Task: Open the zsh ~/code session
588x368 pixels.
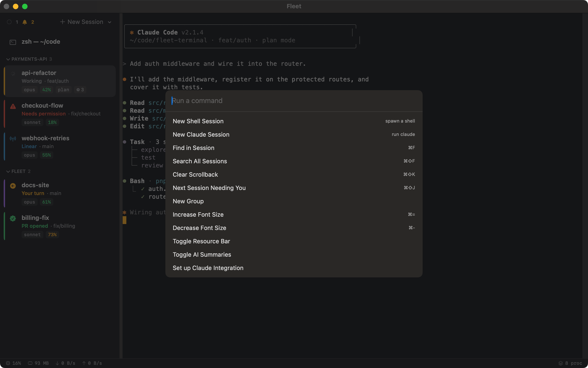Action: (x=60, y=42)
